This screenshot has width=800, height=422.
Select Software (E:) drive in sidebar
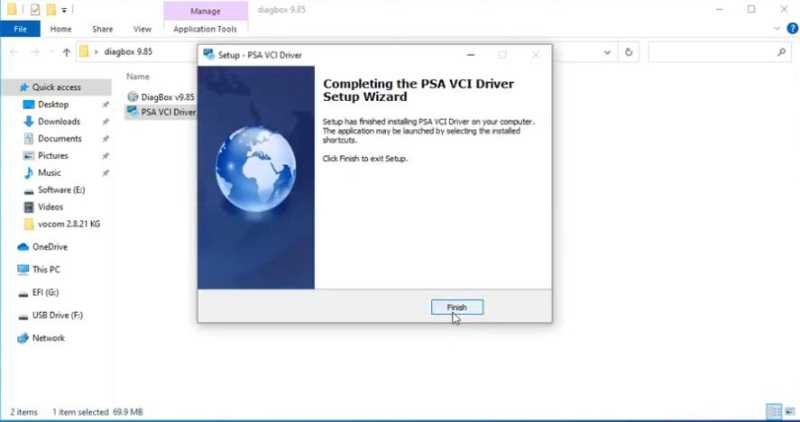click(x=61, y=190)
